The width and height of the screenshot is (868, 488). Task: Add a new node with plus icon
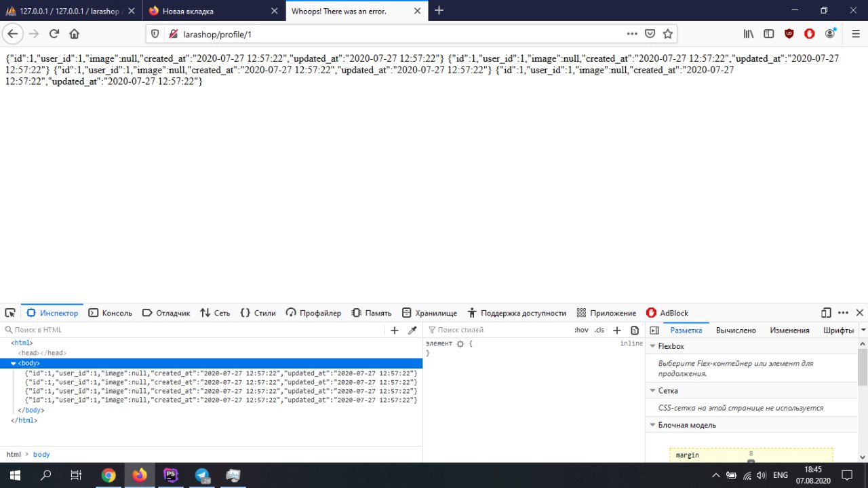[x=395, y=331]
